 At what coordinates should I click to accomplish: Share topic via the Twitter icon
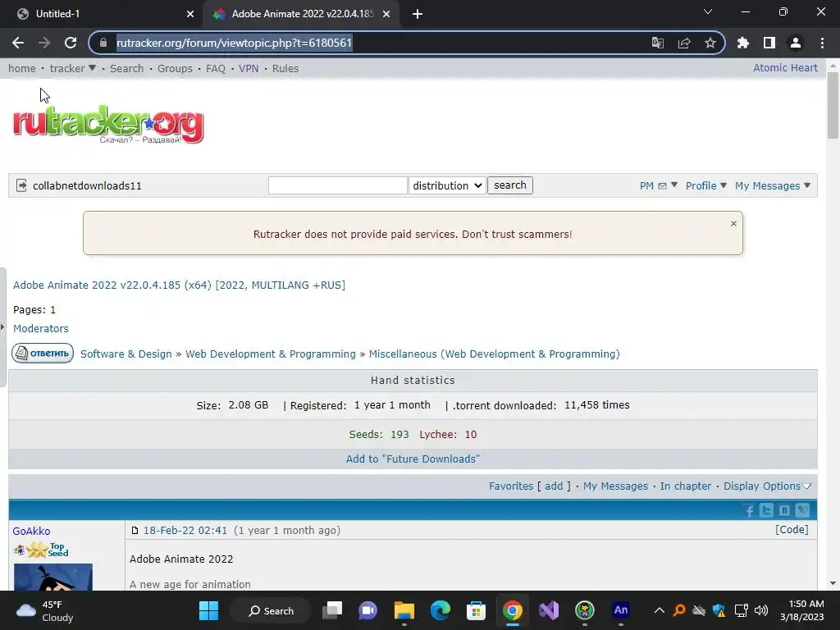click(767, 510)
